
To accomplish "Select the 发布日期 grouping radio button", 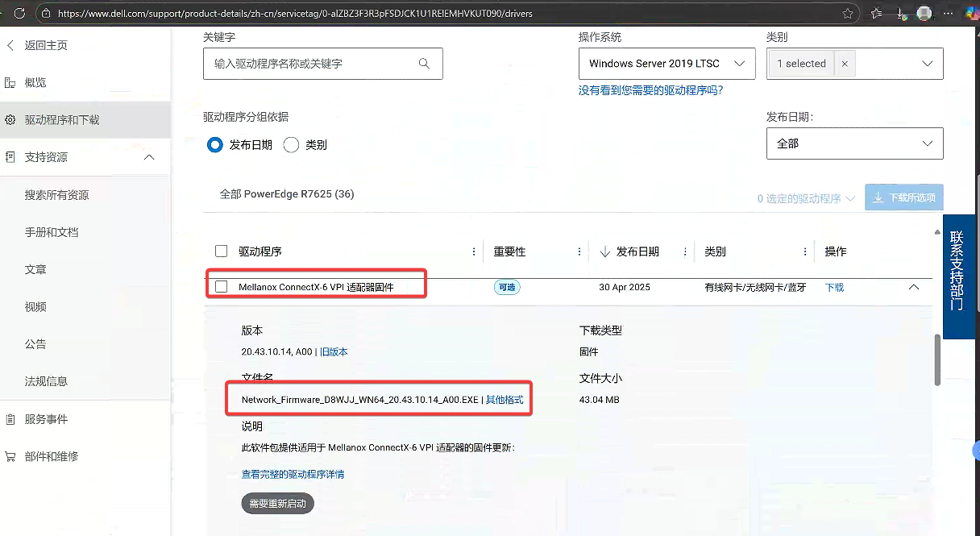I will [215, 145].
